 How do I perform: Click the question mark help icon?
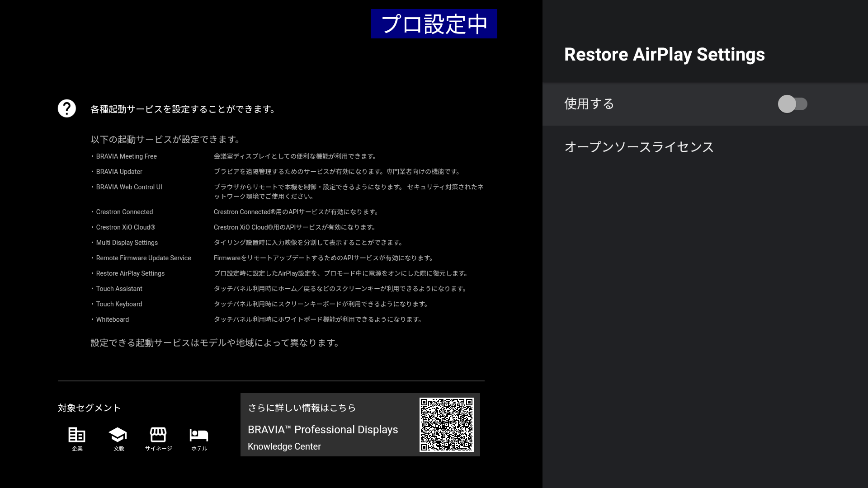67,108
